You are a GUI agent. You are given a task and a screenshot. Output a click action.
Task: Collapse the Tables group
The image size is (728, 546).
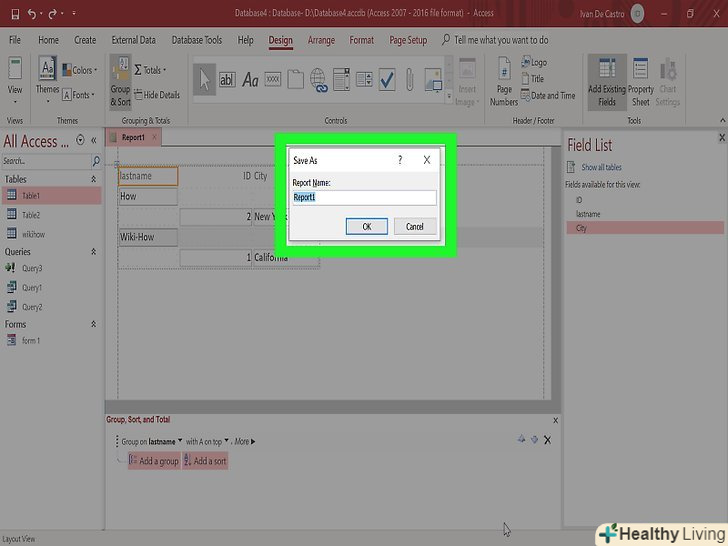93,179
